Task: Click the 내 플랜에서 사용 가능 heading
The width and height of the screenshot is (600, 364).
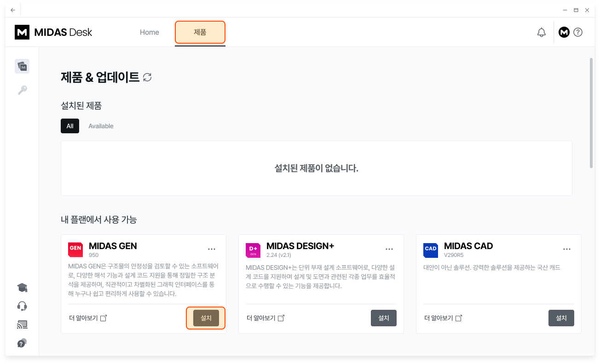Action: pos(99,220)
